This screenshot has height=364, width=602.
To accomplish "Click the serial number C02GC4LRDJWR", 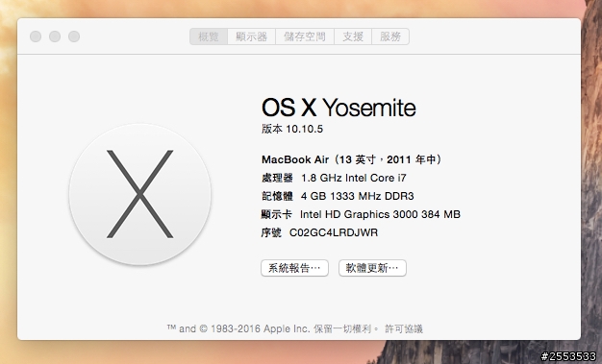I will tap(334, 232).
